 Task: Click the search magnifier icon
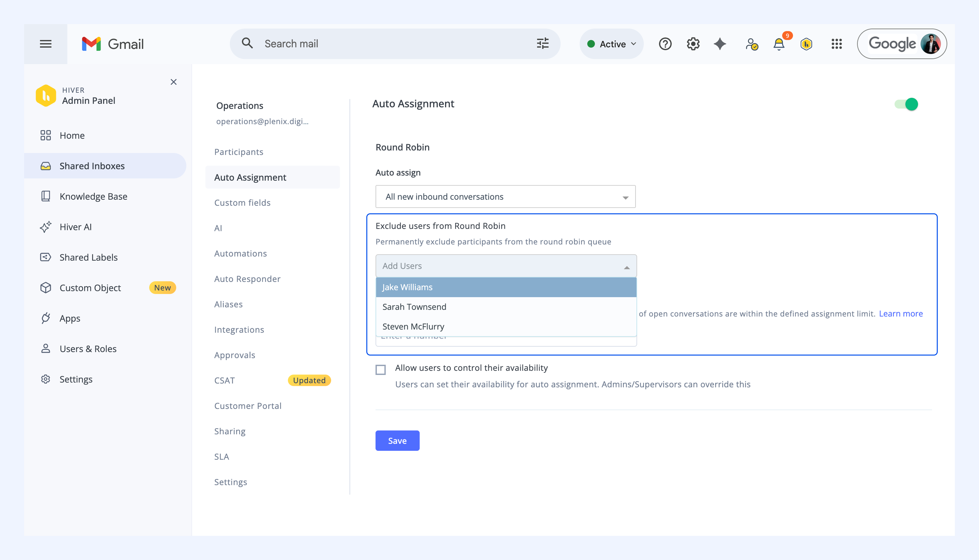tap(247, 43)
